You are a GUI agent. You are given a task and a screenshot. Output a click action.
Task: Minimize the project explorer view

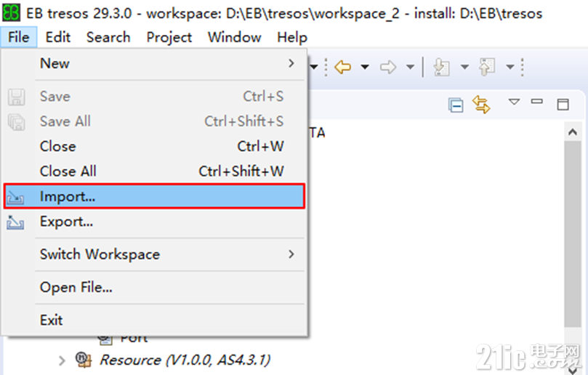(537, 101)
